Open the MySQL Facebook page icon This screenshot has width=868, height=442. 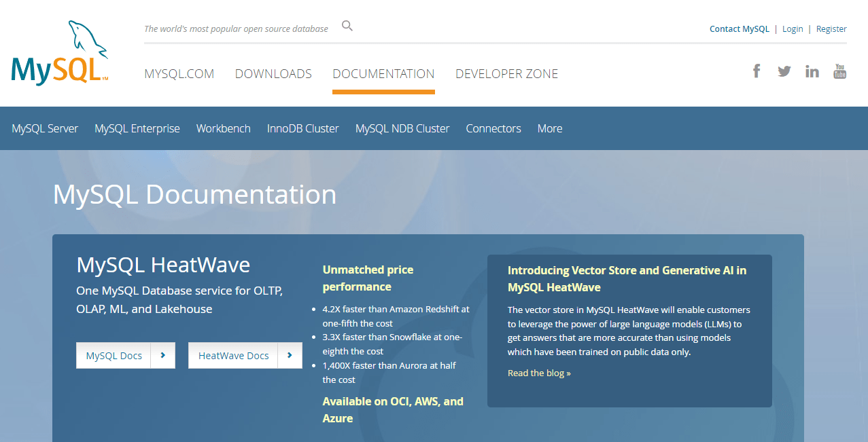tap(756, 71)
